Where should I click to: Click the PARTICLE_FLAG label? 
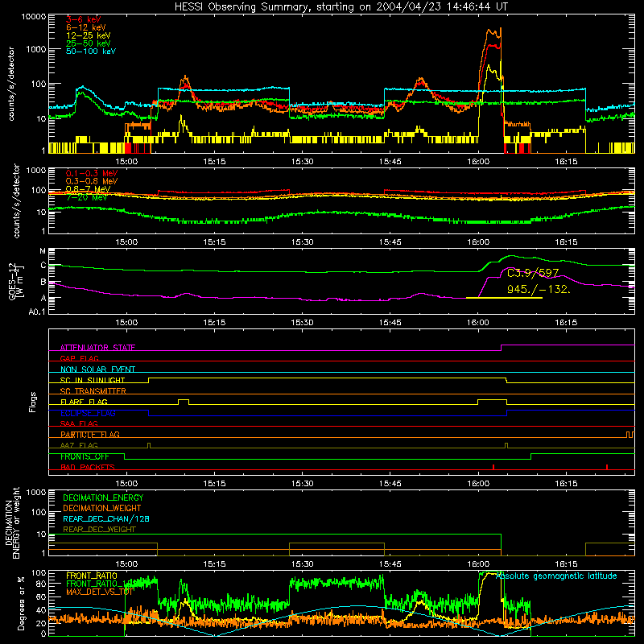pos(90,434)
